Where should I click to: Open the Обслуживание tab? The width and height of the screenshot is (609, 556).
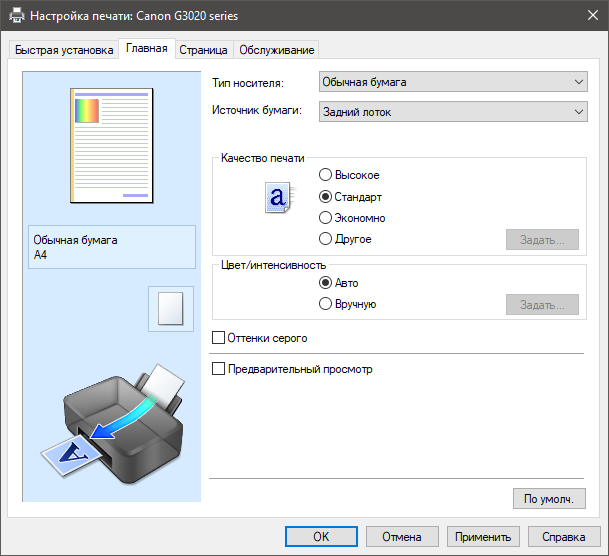coord(277,50)
